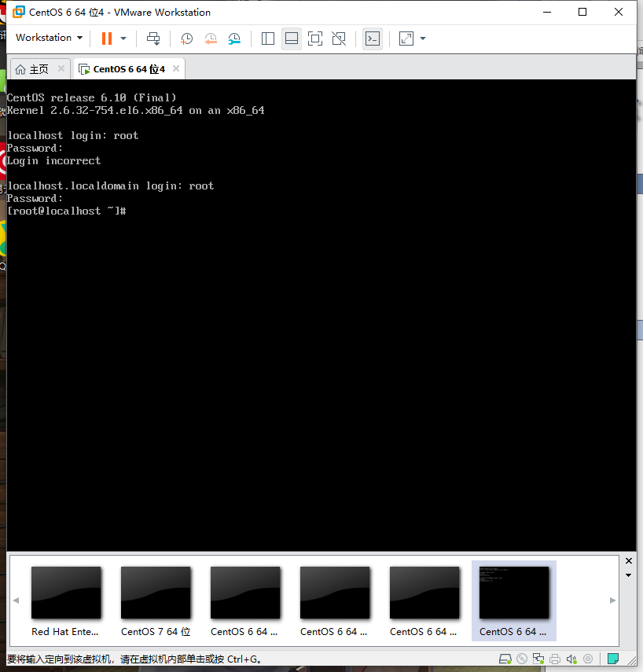Viewport: 643px width, 672px height.
Task: Open the snapshot manager
Action: pos(234,39)
